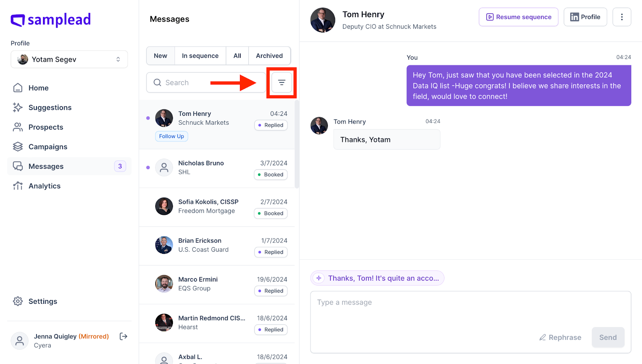Viewport: 642px width, 364px height.
Task: Open Sofia Kokolis, CISSP conversation
Action: (x=217, y=207)
